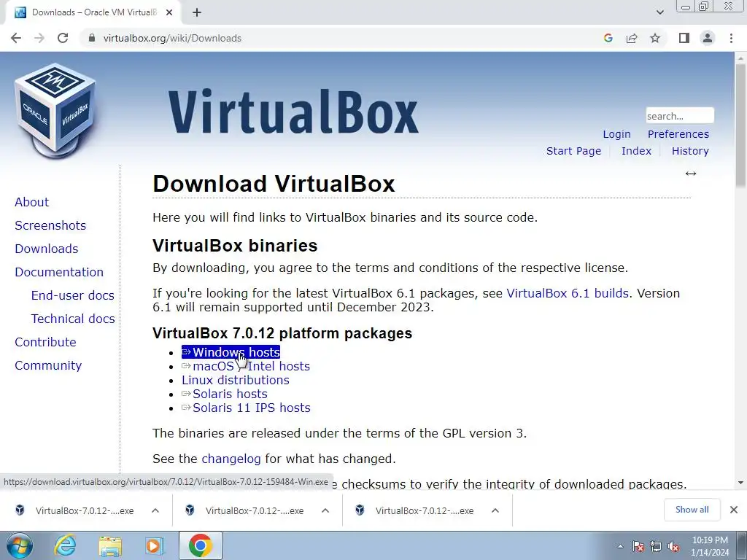Open the History page
Viewport: 747px width, 560px height.
[690, 151]
